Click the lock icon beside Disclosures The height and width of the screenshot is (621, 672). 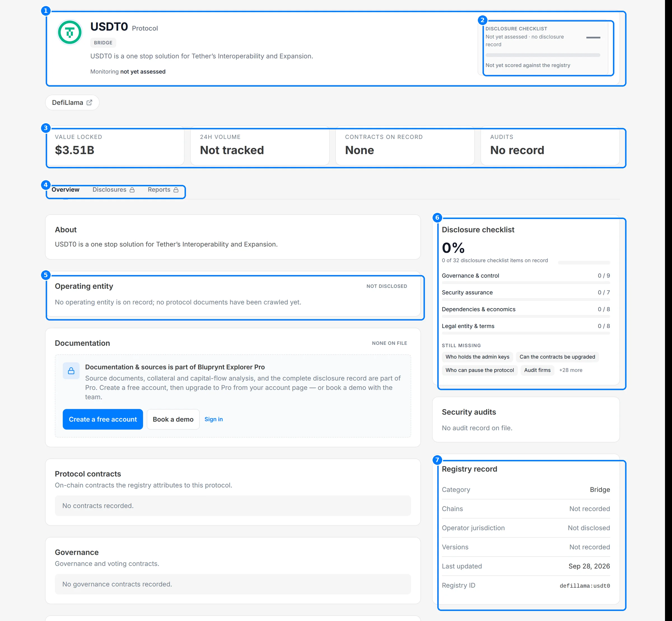click(x=132, y=190)
